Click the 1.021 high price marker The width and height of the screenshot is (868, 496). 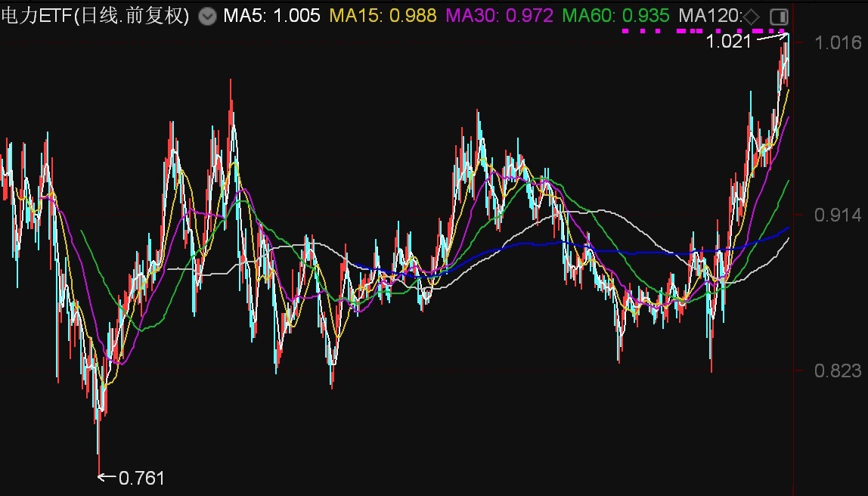(x=729, y=41)
